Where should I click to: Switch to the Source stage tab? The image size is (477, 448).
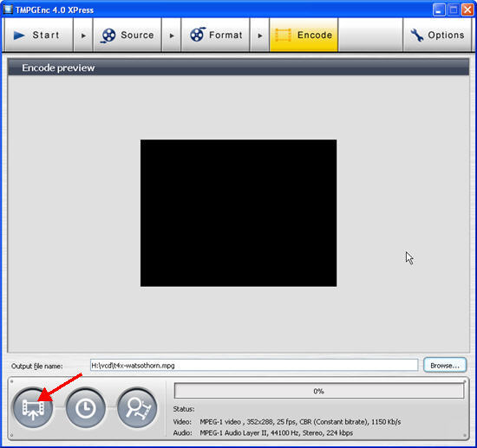127,36
